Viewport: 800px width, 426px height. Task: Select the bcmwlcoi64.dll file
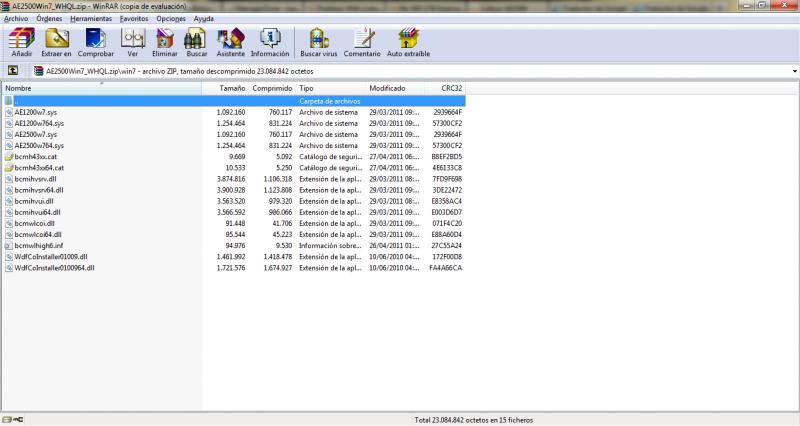click(38, 235)
